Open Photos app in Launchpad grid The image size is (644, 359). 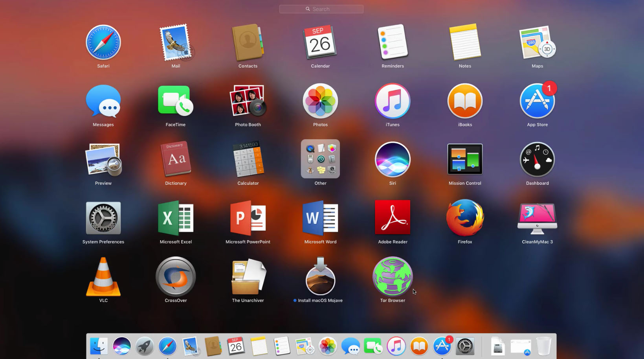(320, 101)
